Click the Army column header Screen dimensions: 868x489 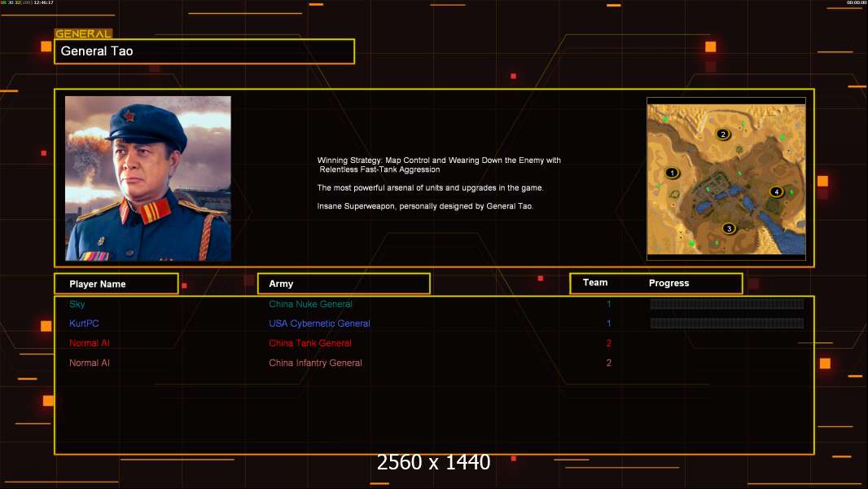[x=344, y=284]
